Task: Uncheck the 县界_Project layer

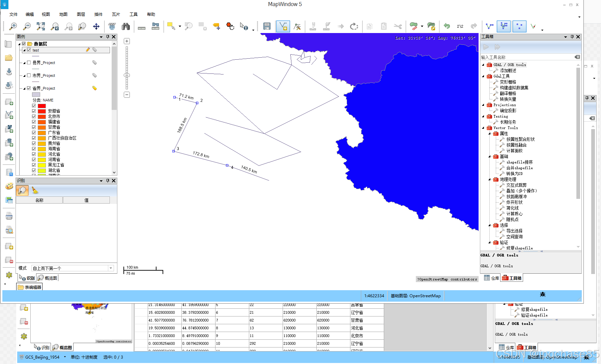Action: 29,62
